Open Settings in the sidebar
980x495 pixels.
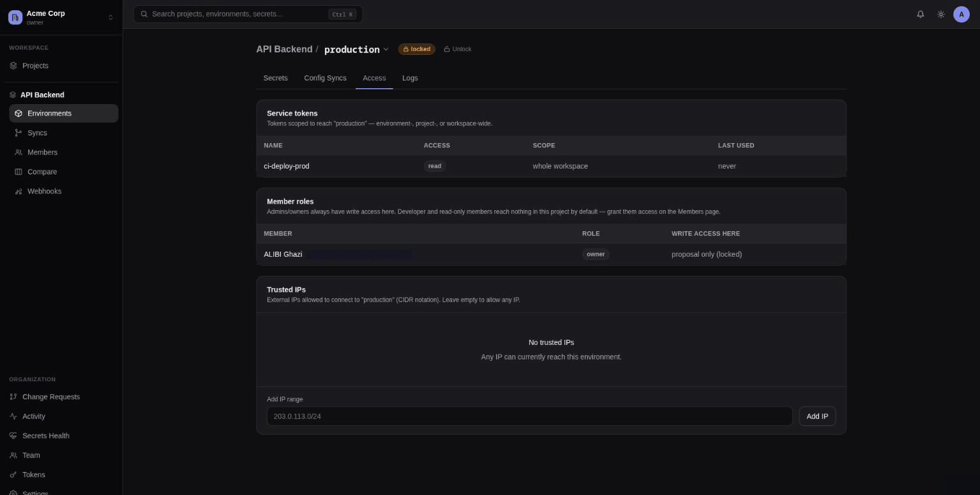(35, 492)
